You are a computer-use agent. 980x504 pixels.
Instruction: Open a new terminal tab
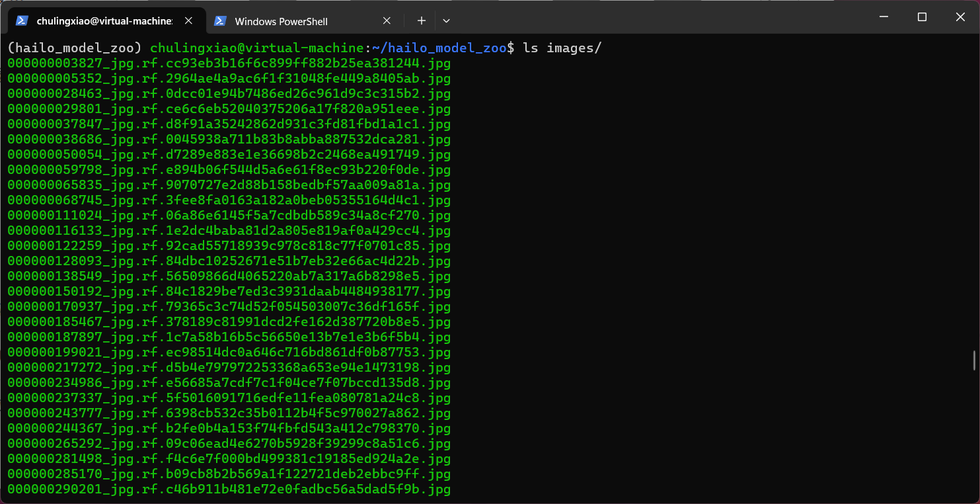pos(421,21)
